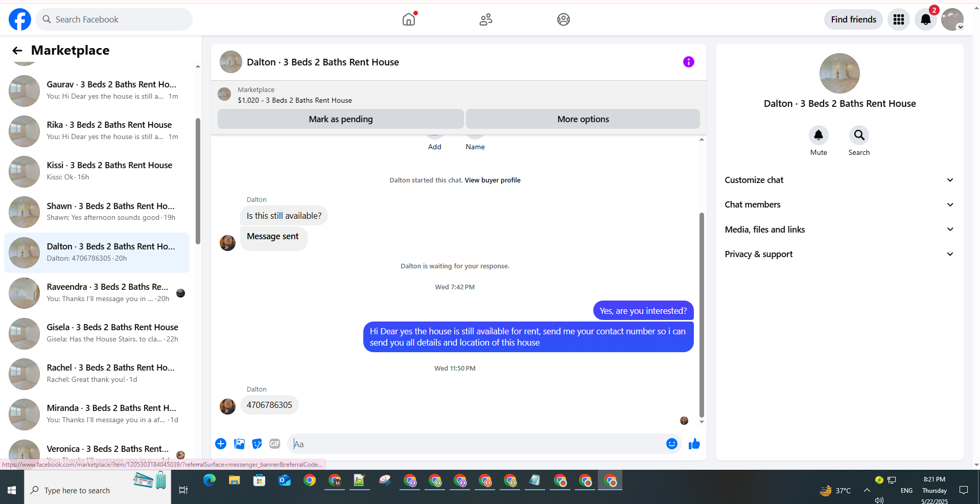Viewport: 980px width, 504px height.
Task: Go back using the Marketplace arrow
Action: point(17,50)
